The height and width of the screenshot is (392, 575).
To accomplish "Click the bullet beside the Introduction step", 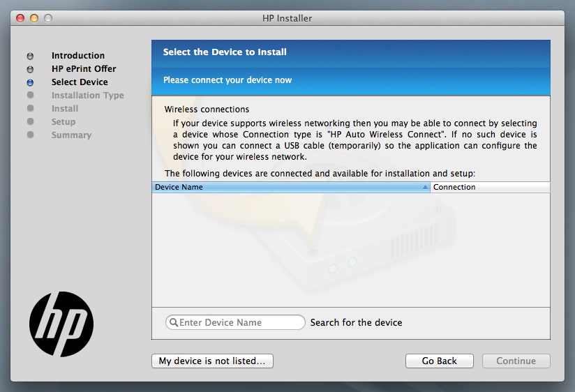I will click(x=30, y=56).
